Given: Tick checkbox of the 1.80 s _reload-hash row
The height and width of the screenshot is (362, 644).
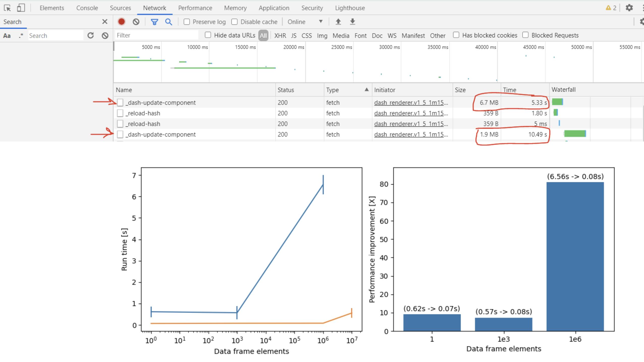Looking at the screenshot, I should tap(120, 113).
